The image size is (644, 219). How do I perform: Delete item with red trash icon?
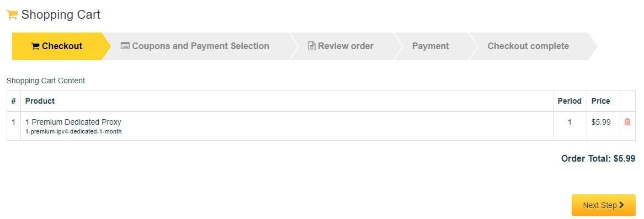point(627,122)
